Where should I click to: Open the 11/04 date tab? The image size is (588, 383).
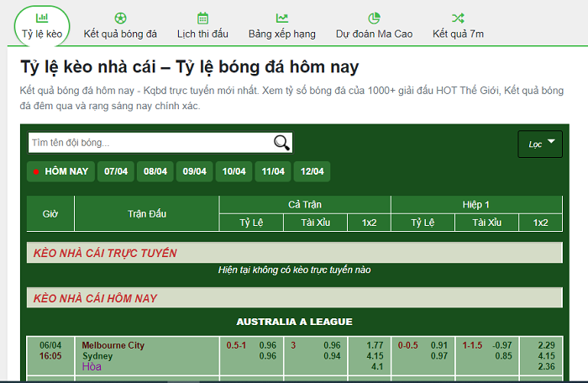(274, 171)
